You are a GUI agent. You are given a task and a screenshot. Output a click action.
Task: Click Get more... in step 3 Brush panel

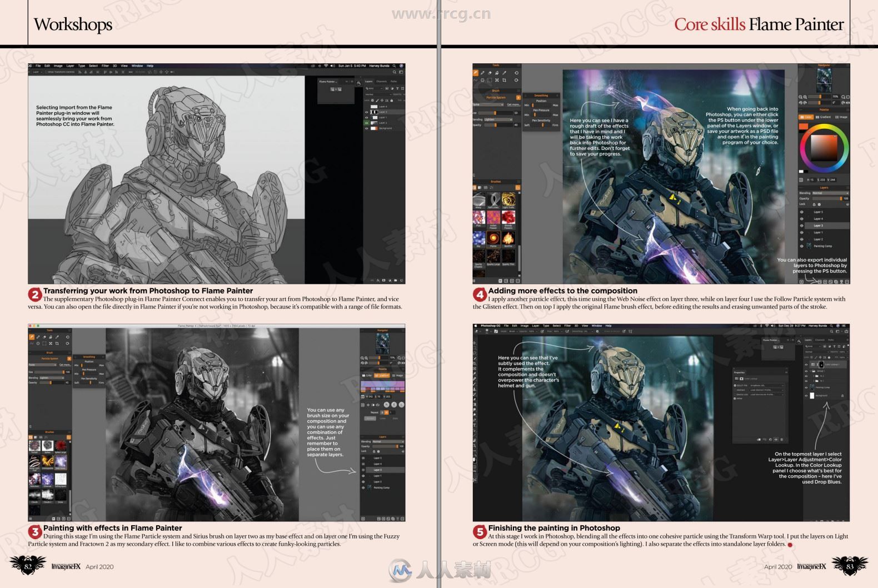coord(65,365)
